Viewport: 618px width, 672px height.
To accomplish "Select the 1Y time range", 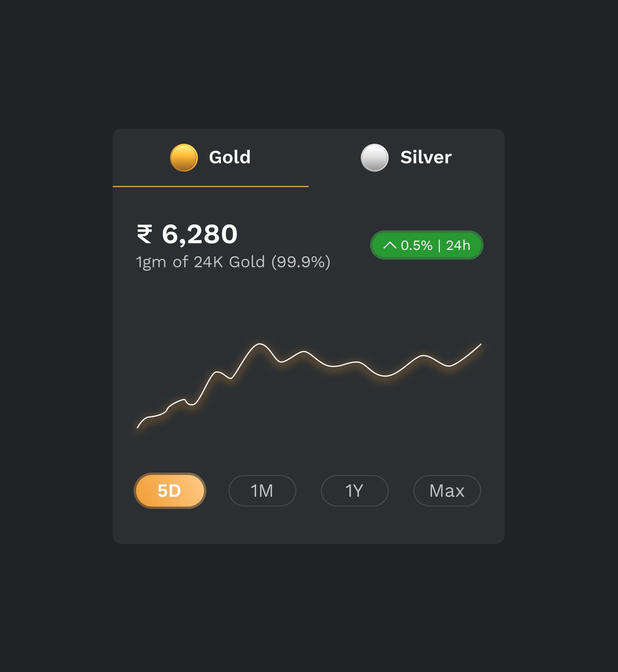I will tap(355, 491).
